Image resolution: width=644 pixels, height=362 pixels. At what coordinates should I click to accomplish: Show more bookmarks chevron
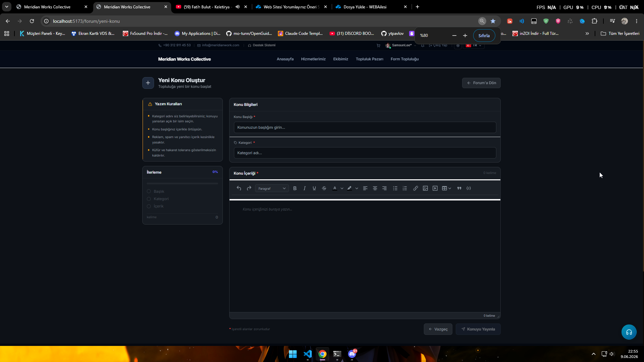[x=587, y=34]
